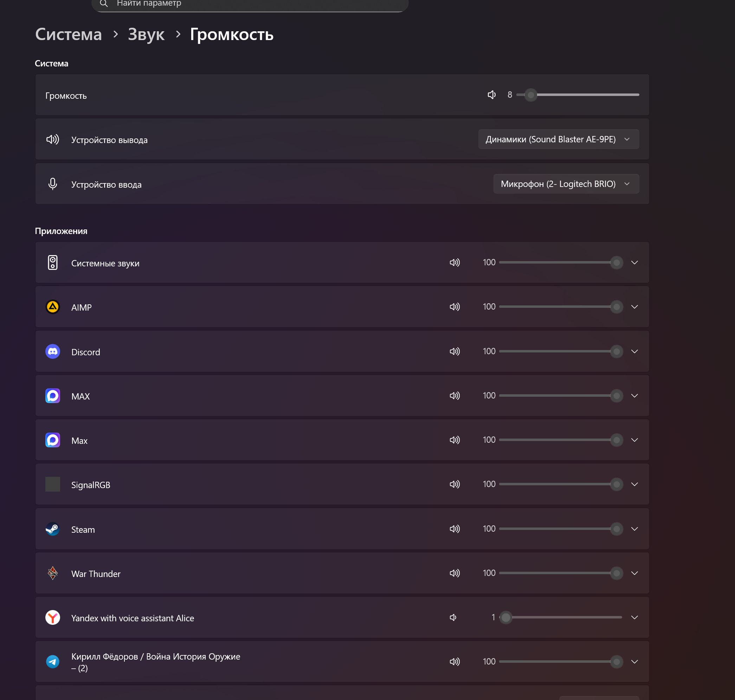
Task: Click SignalRGB volume slider
Action: [561, 484]
